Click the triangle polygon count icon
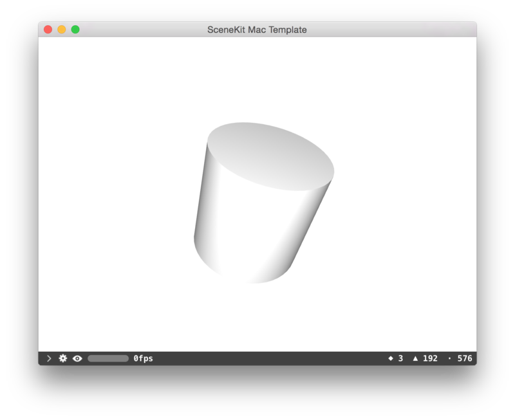Viewport: 515px width, 420px height. 415,358
